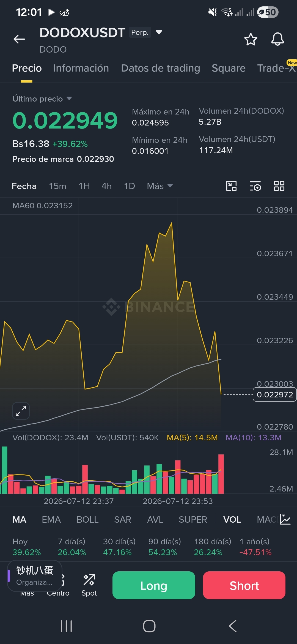Open the indicator chart icon beside MAC
297x644 pixels.
click(285, 519)
